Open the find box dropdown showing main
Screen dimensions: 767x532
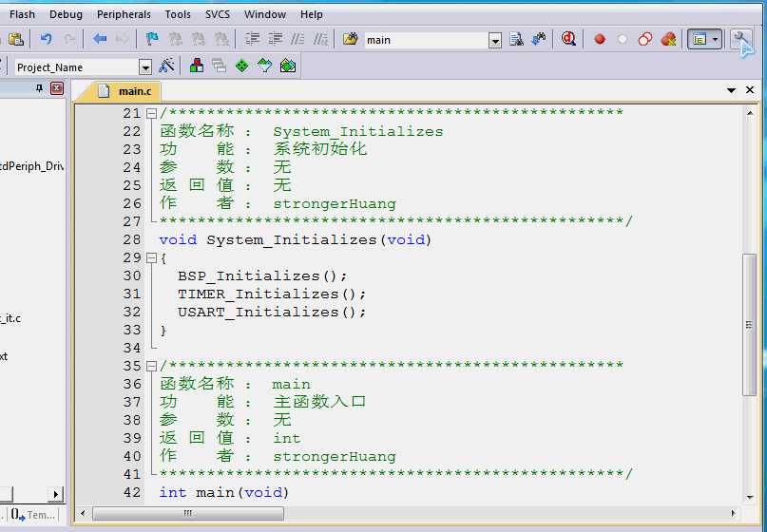point(495,41)
